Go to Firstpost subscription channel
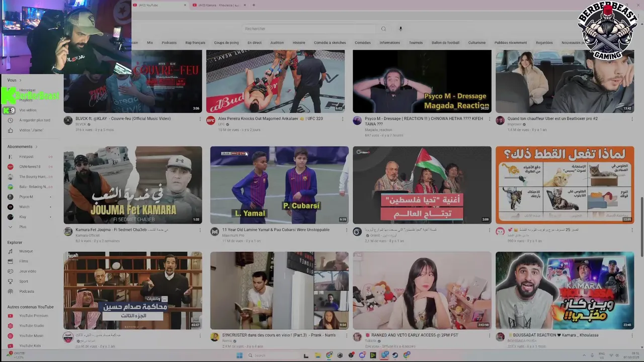The width and height of the screenshot is (644, 362). click(27, 156)
